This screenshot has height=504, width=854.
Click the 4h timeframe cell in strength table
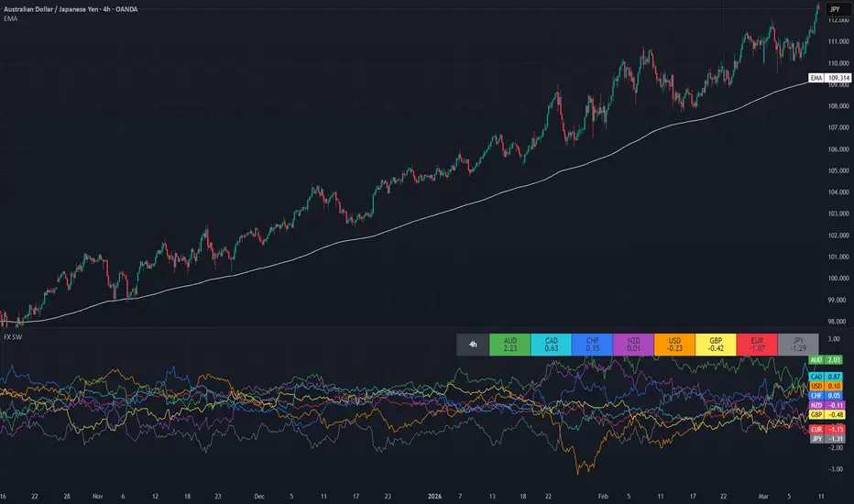click(473, 345)
